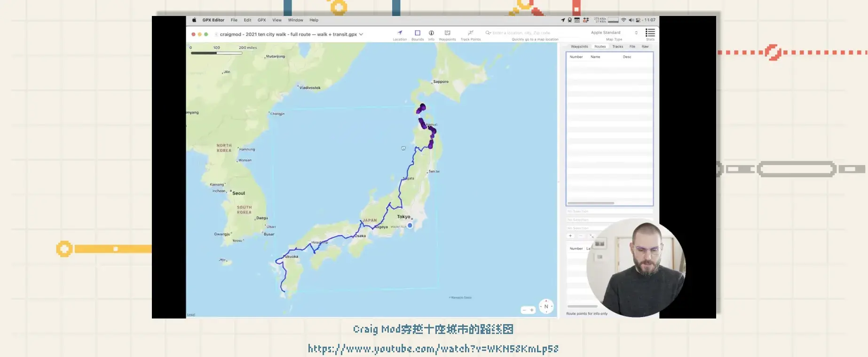This screenshot has width=868, height=357.
Task: Zoom in with map plus button
Action: coord(532,310)
